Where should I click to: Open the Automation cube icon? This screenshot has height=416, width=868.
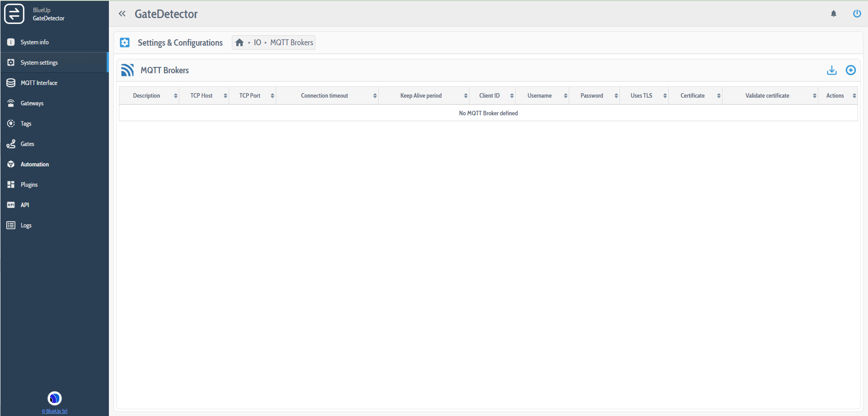tap(10, 164)
